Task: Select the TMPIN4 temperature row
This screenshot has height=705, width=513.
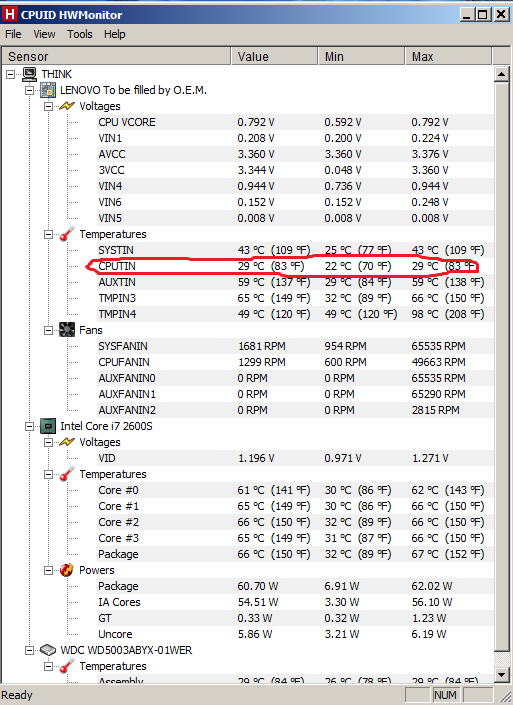Action: (x=295, y=314)
